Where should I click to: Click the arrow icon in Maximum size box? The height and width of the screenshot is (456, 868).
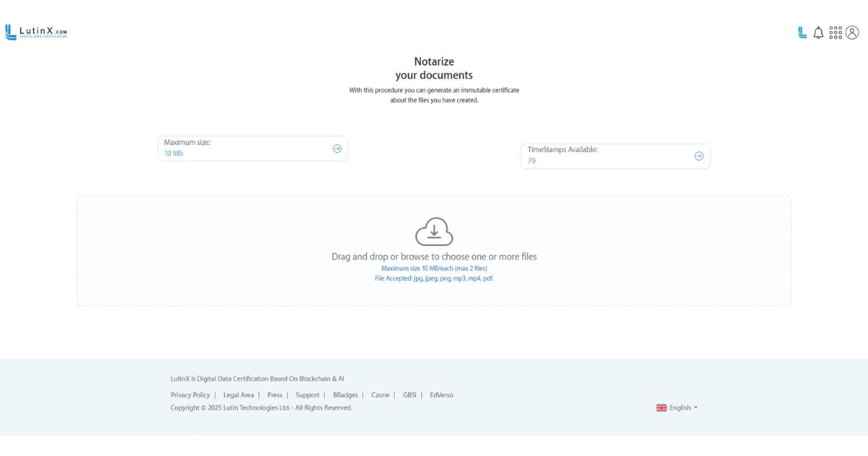(337, 148)
